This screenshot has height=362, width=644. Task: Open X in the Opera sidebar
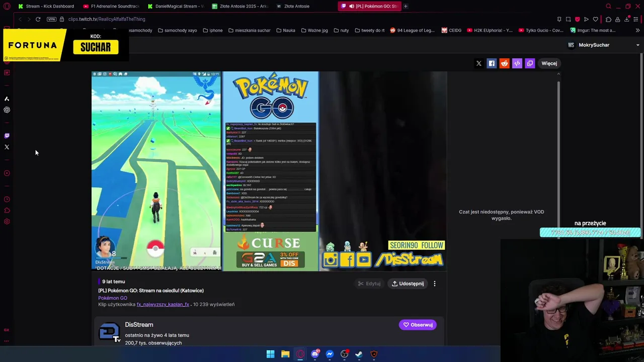pos(7,147)
